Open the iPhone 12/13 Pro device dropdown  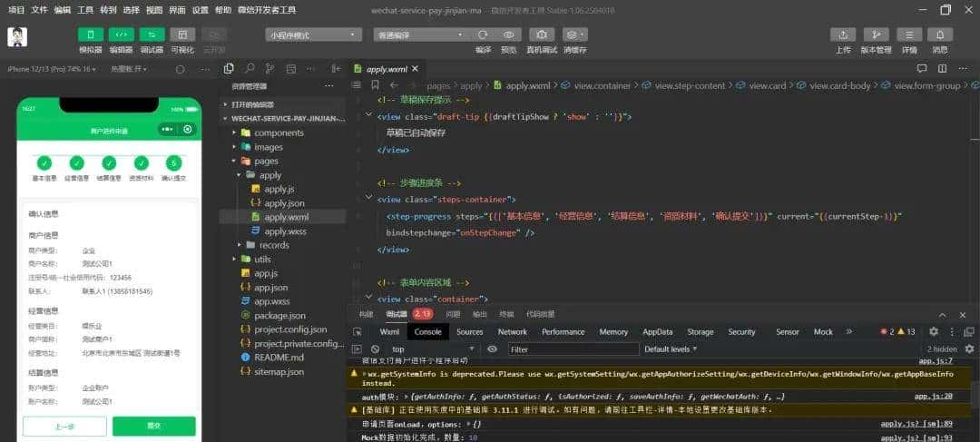click(52, 69)
